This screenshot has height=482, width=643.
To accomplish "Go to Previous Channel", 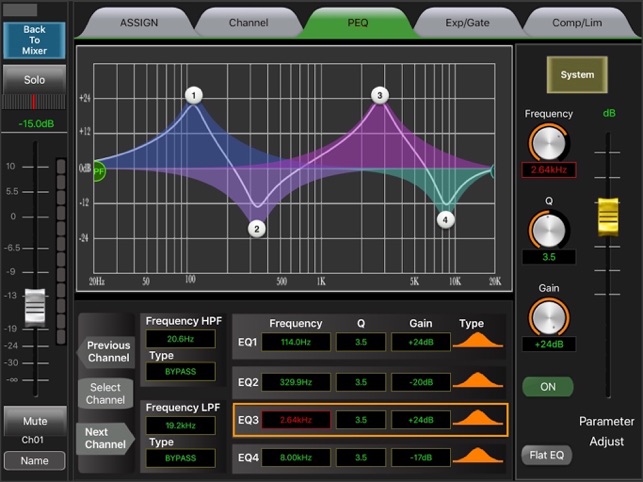I will coord(106,352).
